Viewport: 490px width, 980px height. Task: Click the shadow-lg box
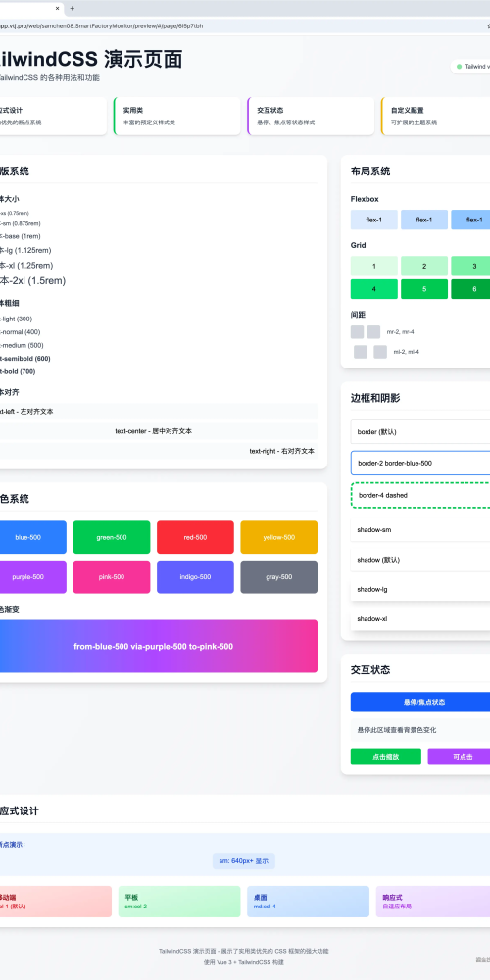(x=420, y=589)
